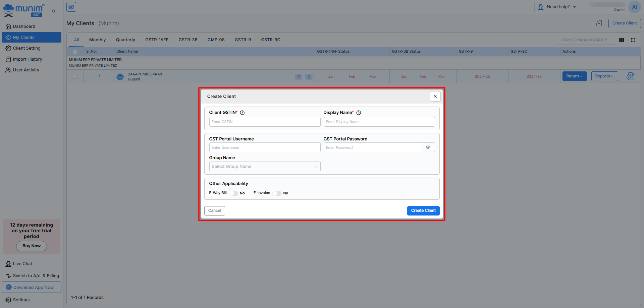The image size is (644, 308).
Task: Switch to the GSTR-3B tab
Action: [x=188, y=40]
